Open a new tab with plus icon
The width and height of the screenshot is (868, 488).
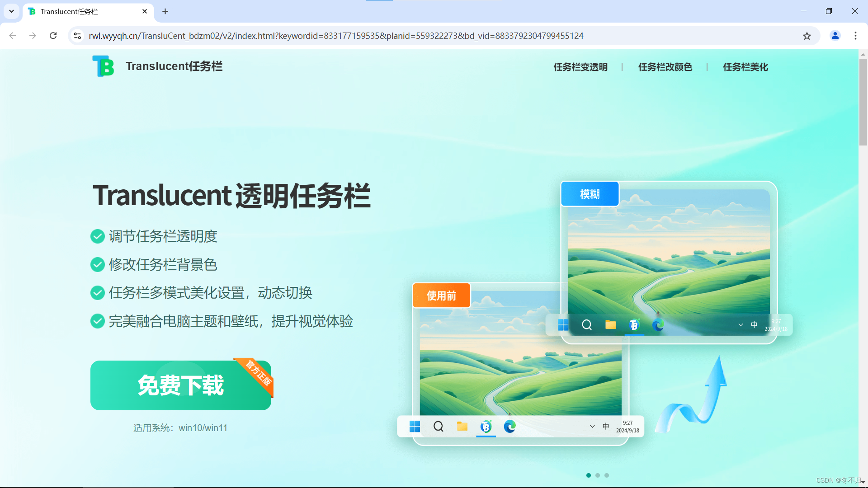coord(165,11)
